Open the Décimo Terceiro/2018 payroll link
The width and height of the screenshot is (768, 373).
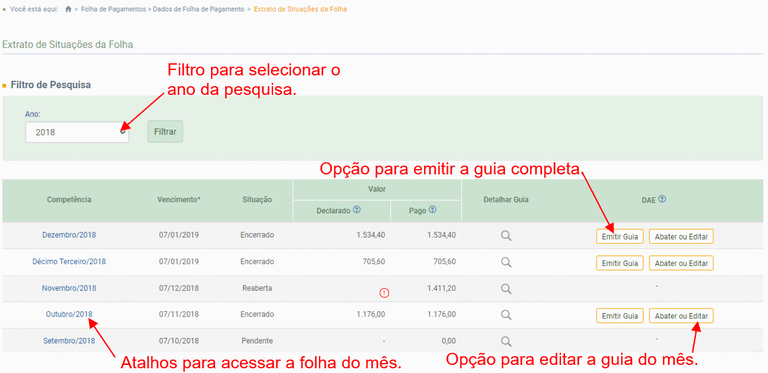69,261
